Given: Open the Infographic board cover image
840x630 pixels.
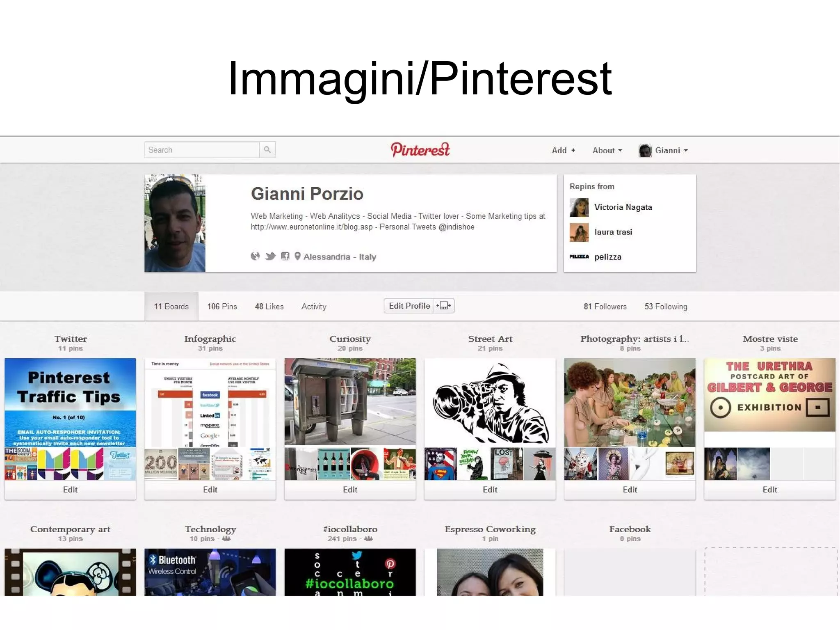Looking at the screenshot, I should tap(210, 402).
